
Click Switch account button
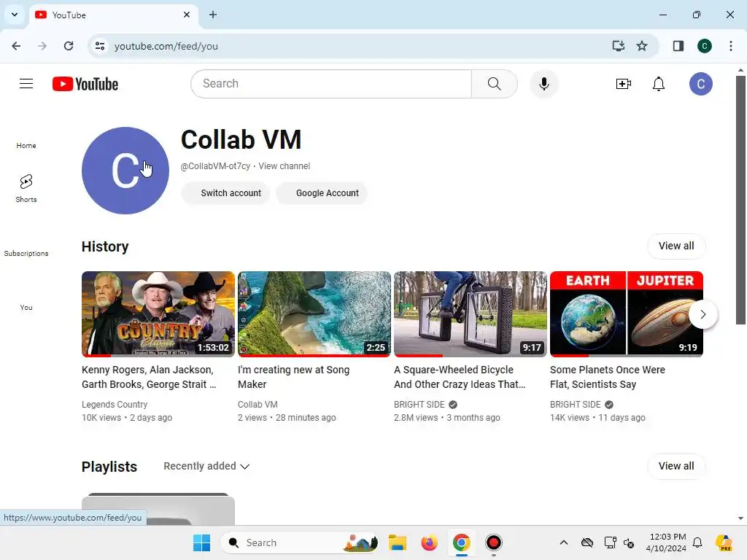click(225, 193)
